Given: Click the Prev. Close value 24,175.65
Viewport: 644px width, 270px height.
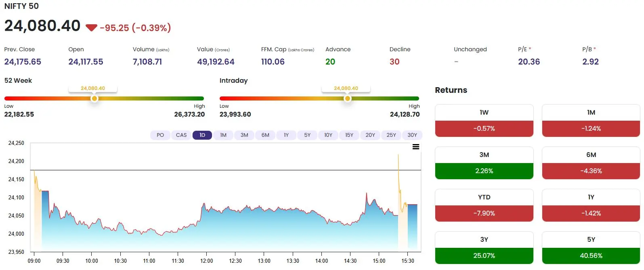Looking at the screenshot, I should 23,62.
